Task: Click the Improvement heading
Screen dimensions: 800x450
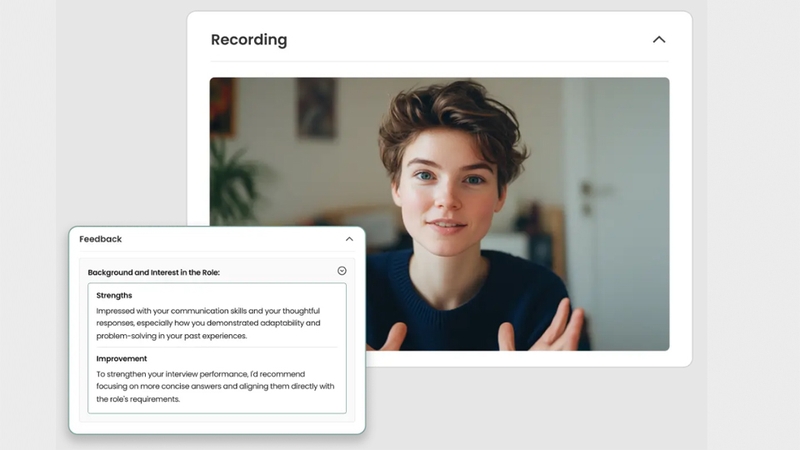Action: pyautogui.click(x=121, y=359)
